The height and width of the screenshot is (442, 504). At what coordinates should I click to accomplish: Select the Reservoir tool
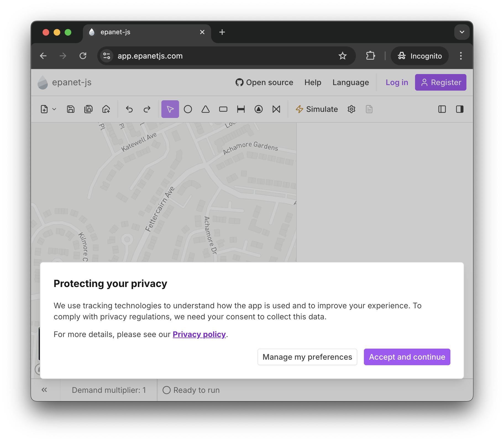[206, 109]
